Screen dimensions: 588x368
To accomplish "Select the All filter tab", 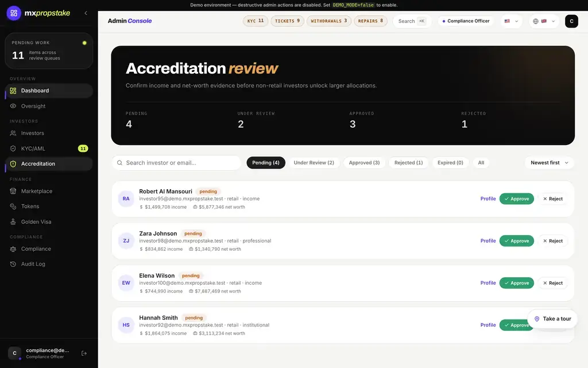I will pyautogui.click(x=481, y=163).
